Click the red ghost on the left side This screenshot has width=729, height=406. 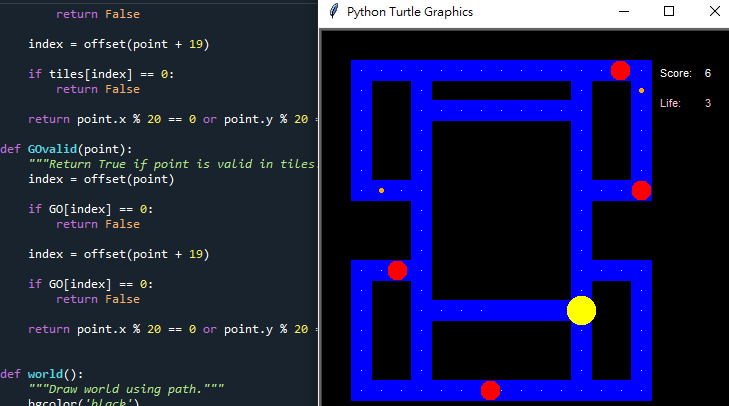click(398, 270)
